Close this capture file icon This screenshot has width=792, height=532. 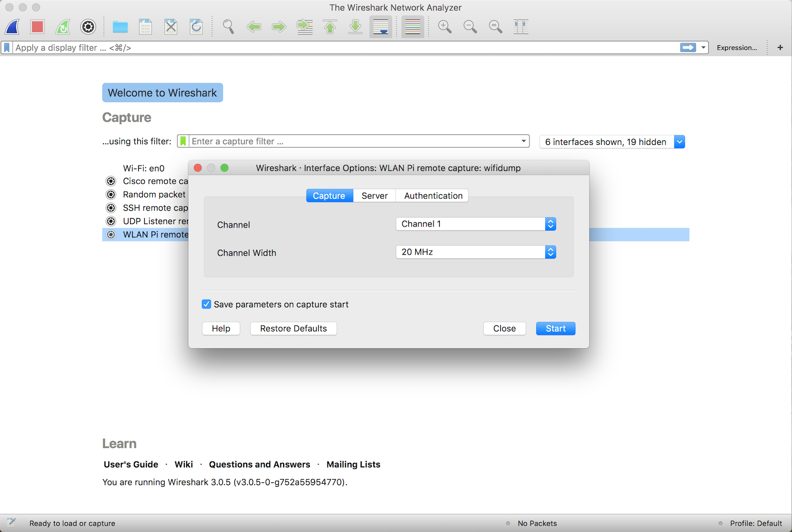tap(171, 27)
